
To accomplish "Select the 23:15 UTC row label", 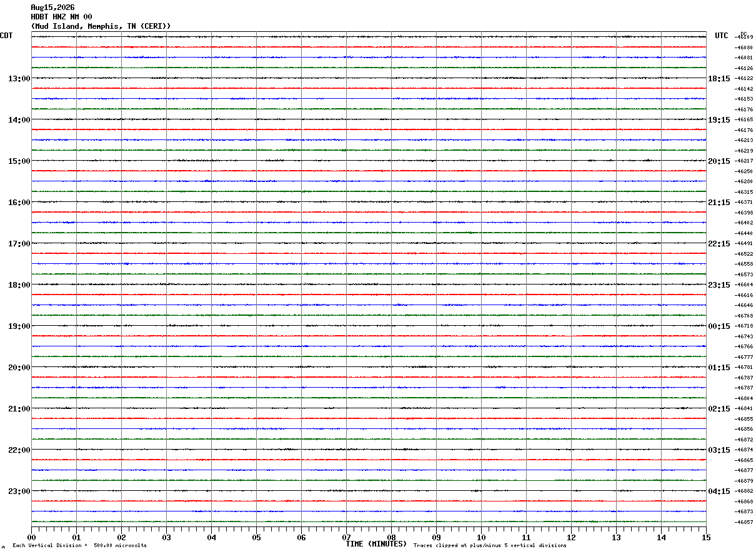I will (x=719, y=285).
